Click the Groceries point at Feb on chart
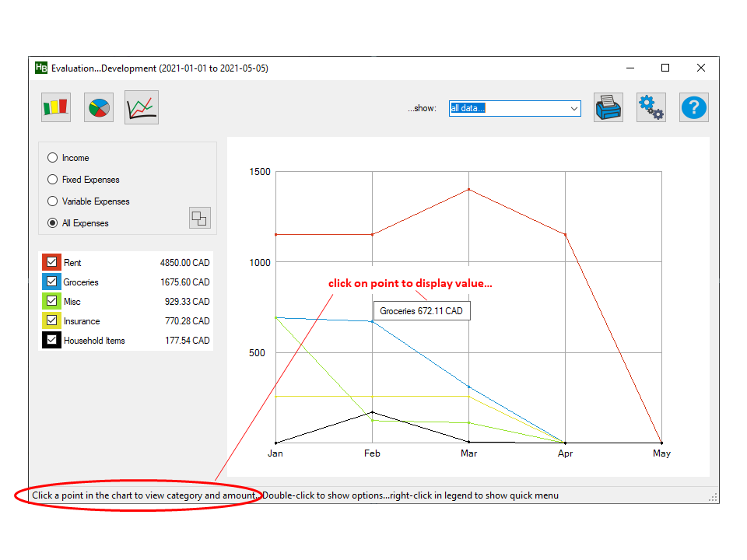The image size is (747, 560). (x=372, y=321)
